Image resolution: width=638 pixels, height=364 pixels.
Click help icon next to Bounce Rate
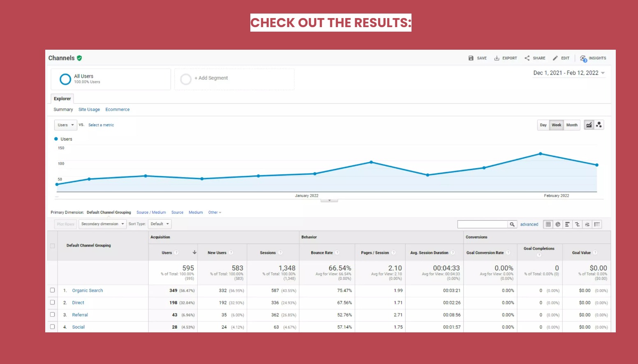point(337,253)
